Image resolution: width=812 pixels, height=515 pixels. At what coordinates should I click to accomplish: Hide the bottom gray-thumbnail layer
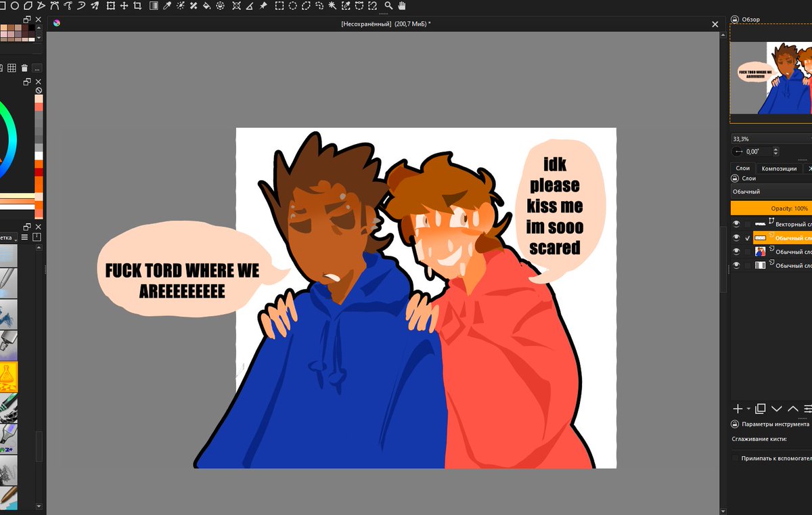[x=736, y=265]
